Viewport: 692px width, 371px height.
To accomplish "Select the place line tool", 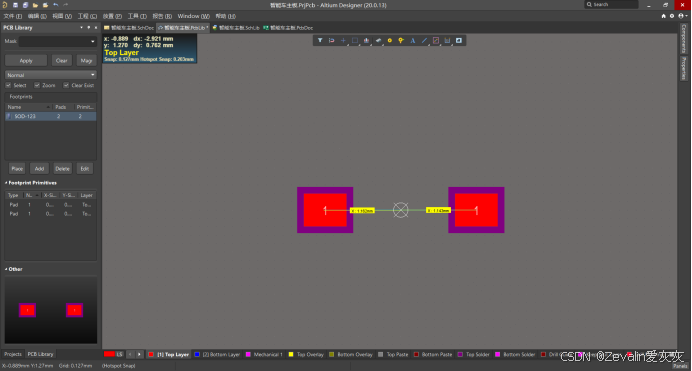I will click(x=424, y=41).
